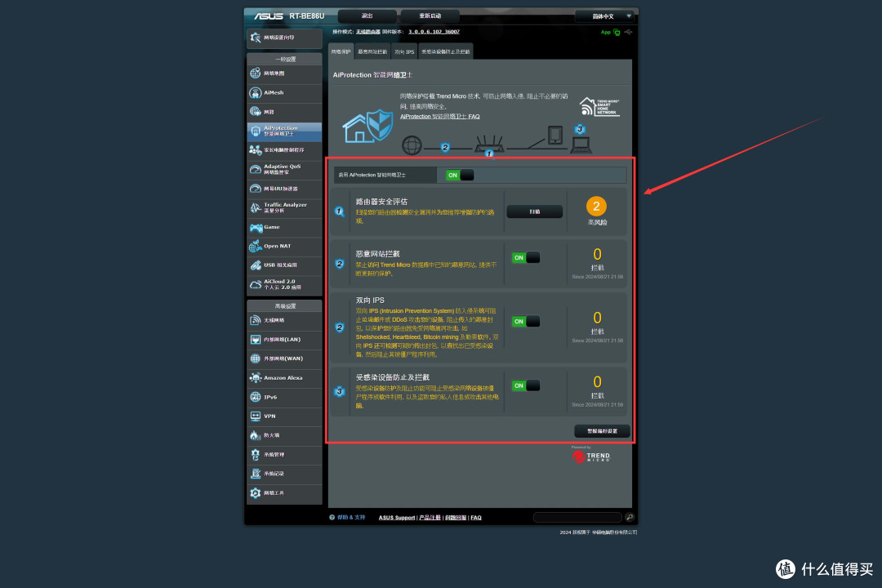Open the system log entry
The image size is (882, 588).
coord(284,474)
